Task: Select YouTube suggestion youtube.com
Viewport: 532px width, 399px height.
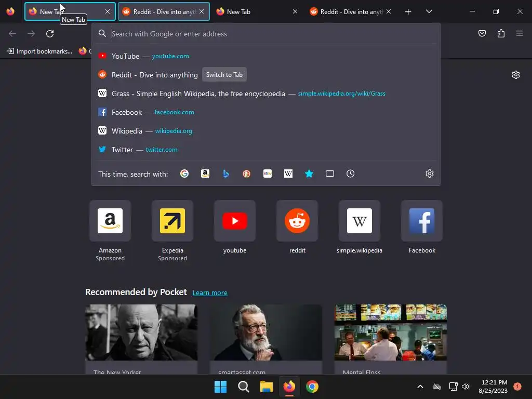Action: click(266, 56)
